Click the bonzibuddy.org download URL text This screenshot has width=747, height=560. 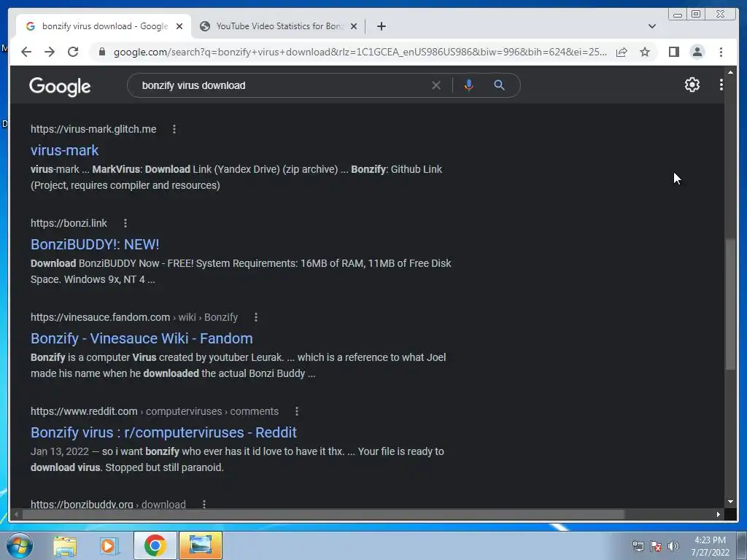tap(108, 504)
